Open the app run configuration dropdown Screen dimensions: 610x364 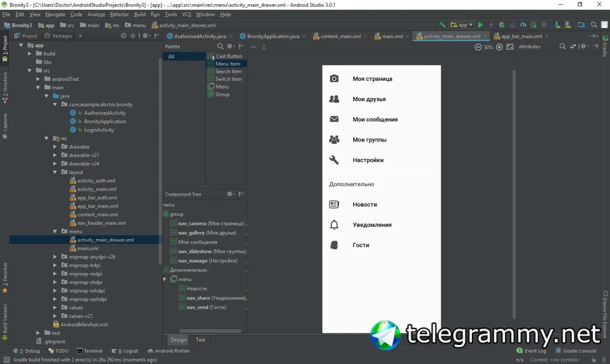462,25
